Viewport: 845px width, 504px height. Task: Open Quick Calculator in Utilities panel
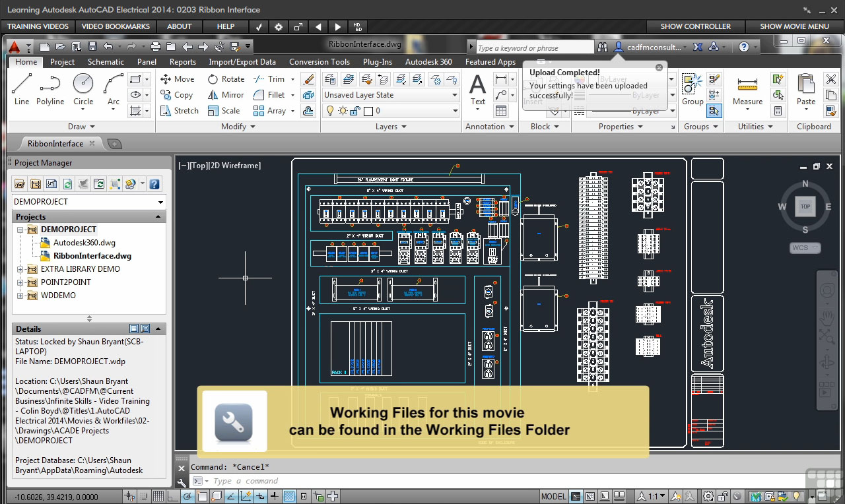pyautogui.click(x=778, y=111)
